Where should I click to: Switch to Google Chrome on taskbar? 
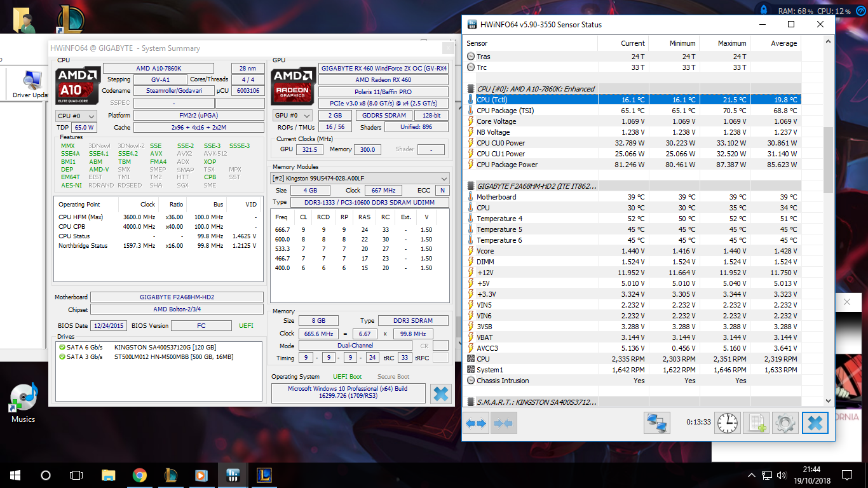(139, 475)
